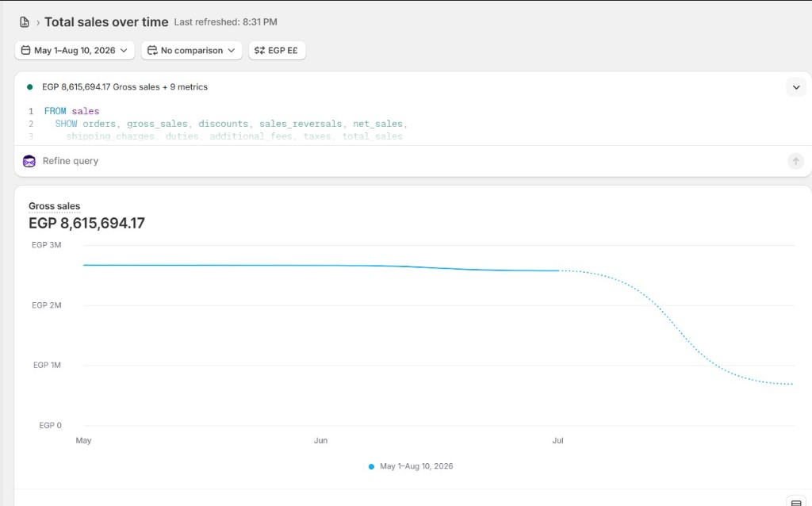Click the submit arrow for Refine query

(795, 161)
